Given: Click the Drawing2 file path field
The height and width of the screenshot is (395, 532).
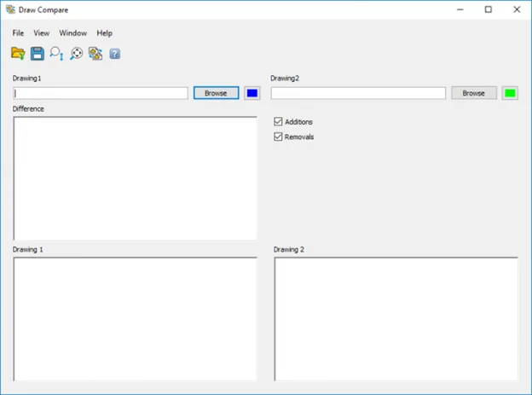Looking at the screenshot, I should (358, 93).
